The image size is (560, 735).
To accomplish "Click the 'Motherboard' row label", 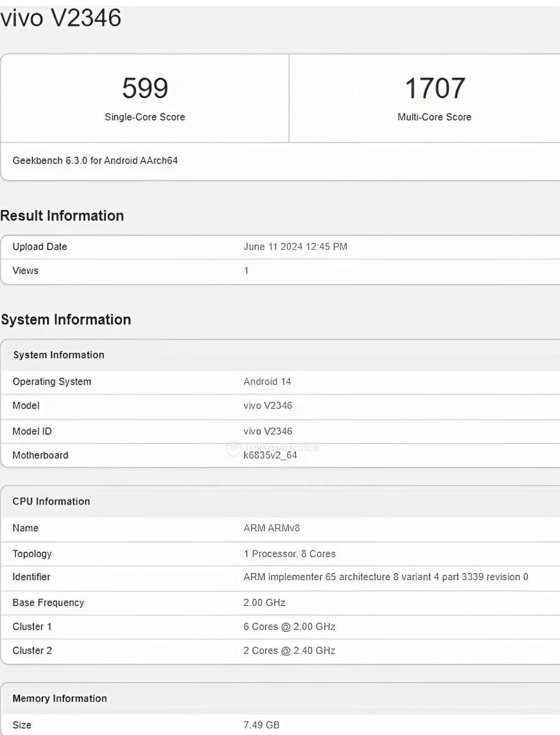I will (40, 455).
